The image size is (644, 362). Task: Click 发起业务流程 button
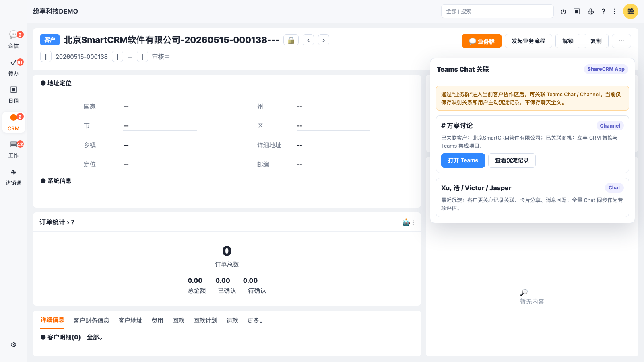[528, 41]
